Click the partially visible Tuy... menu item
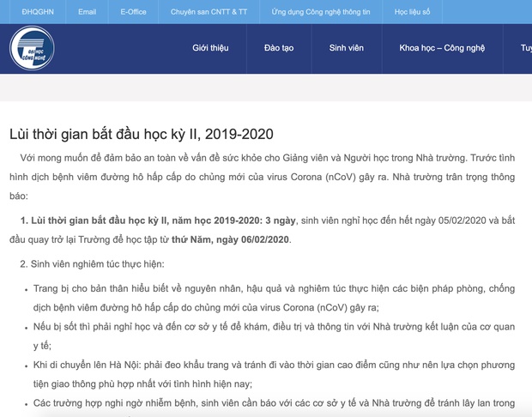 pos(524,48)
